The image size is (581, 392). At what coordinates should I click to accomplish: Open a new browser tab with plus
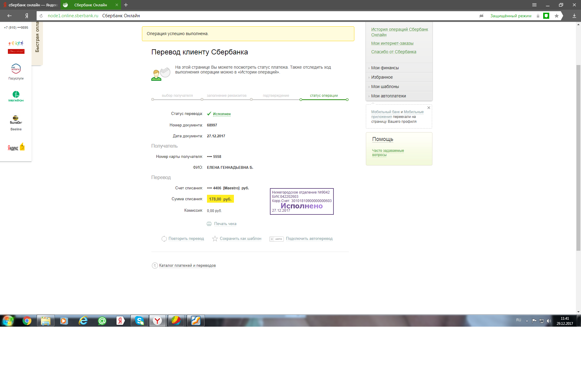click(126, 5)
